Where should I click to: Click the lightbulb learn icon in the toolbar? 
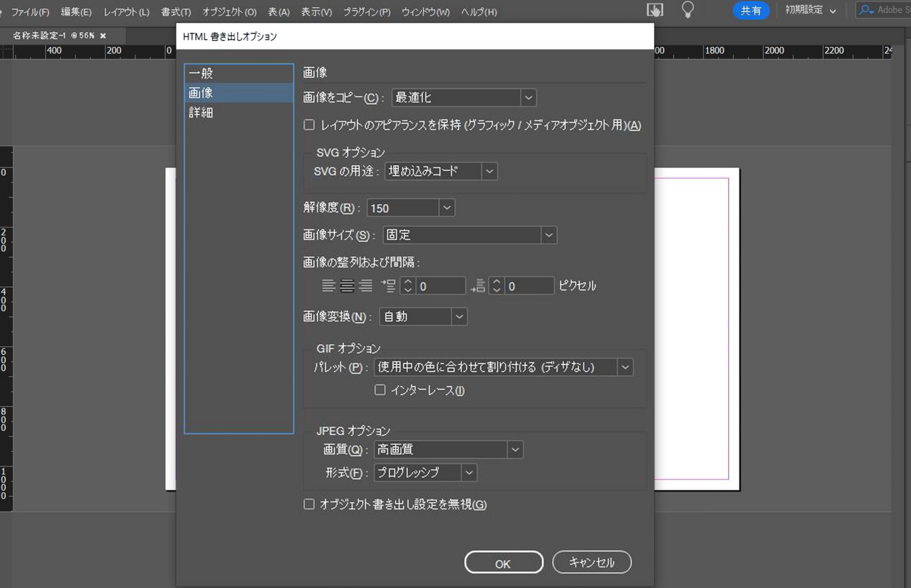[x=688, y=9]
